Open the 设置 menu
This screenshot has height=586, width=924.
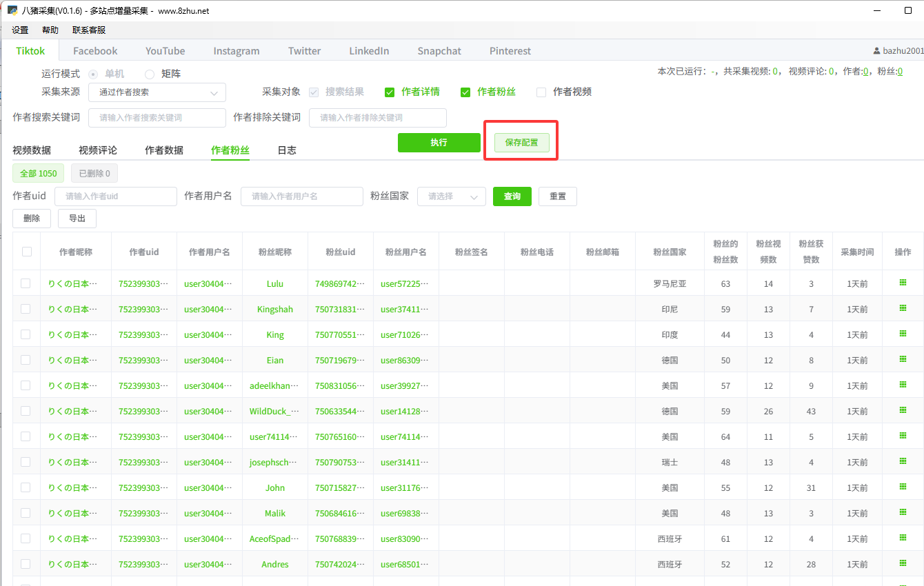coord(20,30)
